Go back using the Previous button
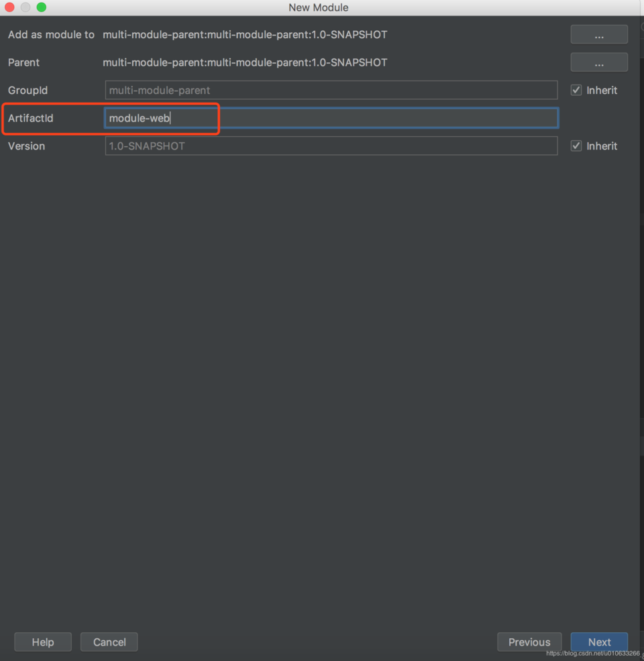This screenshot has height=661, width=644. coord(529,642)
